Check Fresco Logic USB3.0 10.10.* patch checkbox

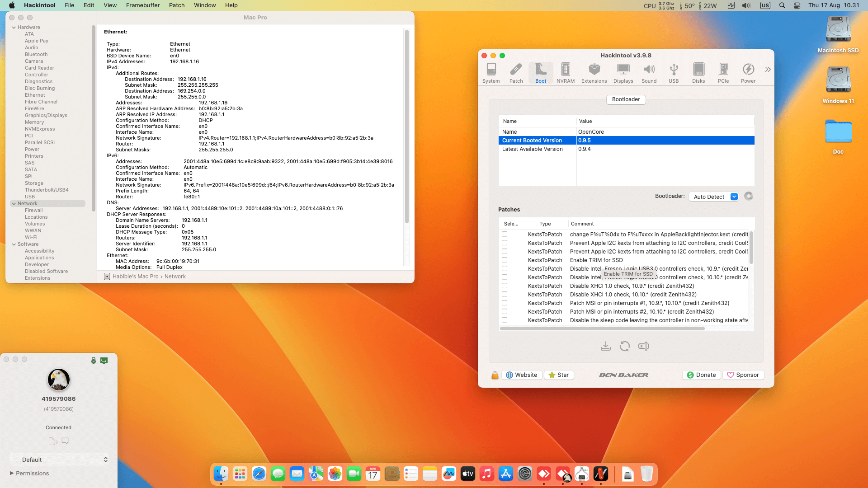coord(505,277)
